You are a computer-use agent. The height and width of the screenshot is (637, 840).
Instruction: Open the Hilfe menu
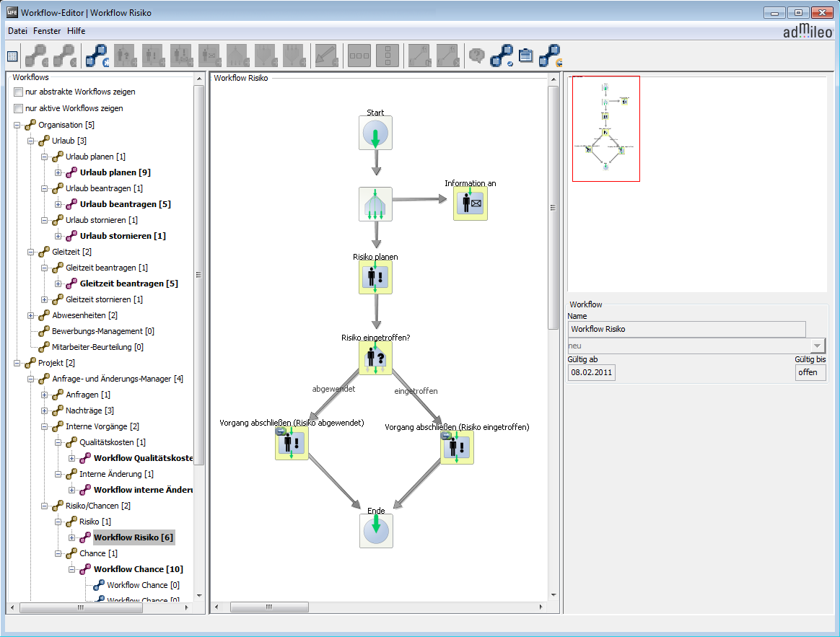tap(76, 31)
